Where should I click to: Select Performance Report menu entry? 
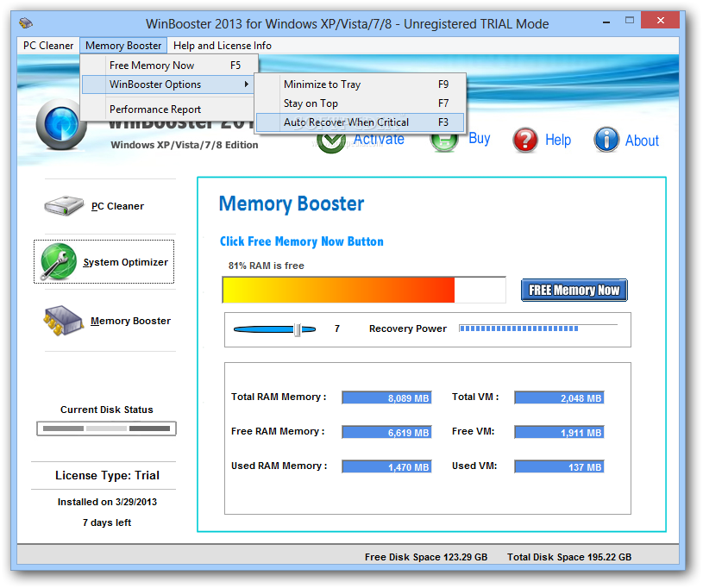167,109
